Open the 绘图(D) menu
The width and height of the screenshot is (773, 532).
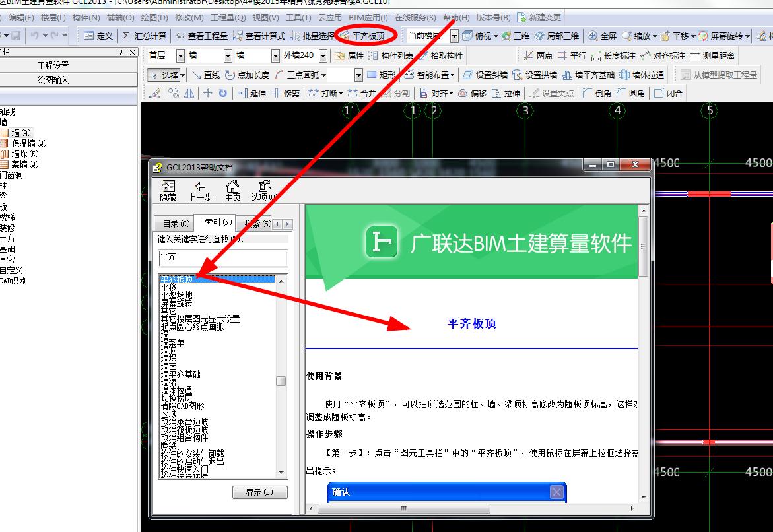pos(154,18)
